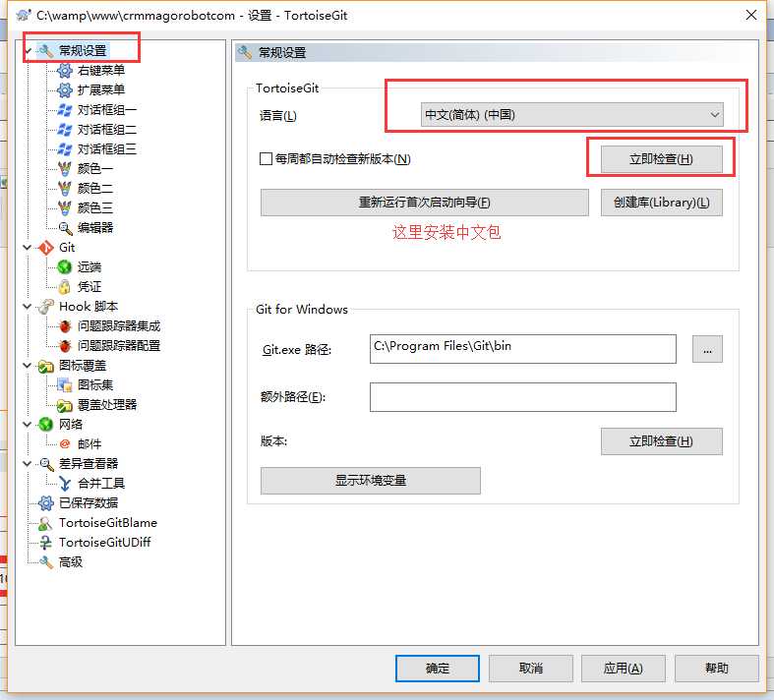Click the browse '...' button for Git.exe path
The image size is (774, 700).
tap(707, 349)
